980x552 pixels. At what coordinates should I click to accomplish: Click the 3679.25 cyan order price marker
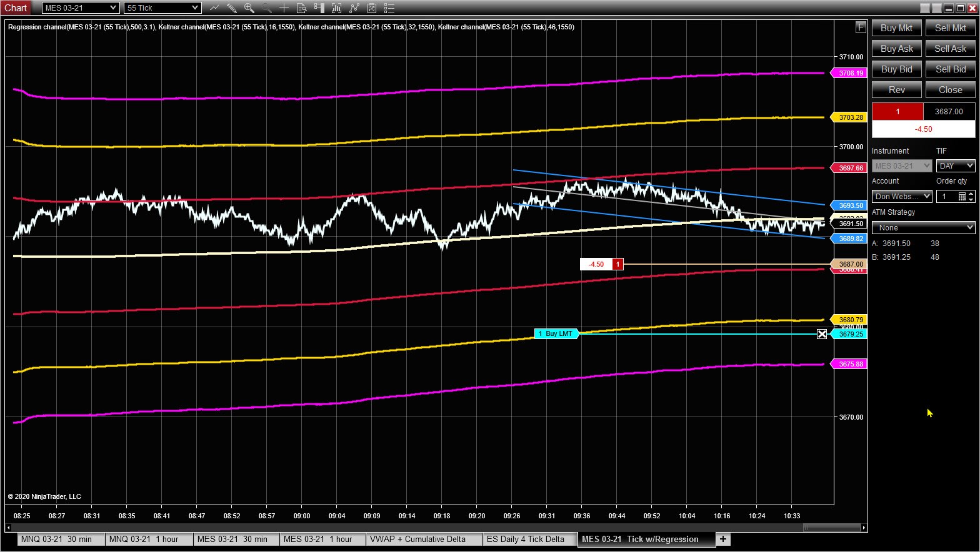tap(850, 334)
